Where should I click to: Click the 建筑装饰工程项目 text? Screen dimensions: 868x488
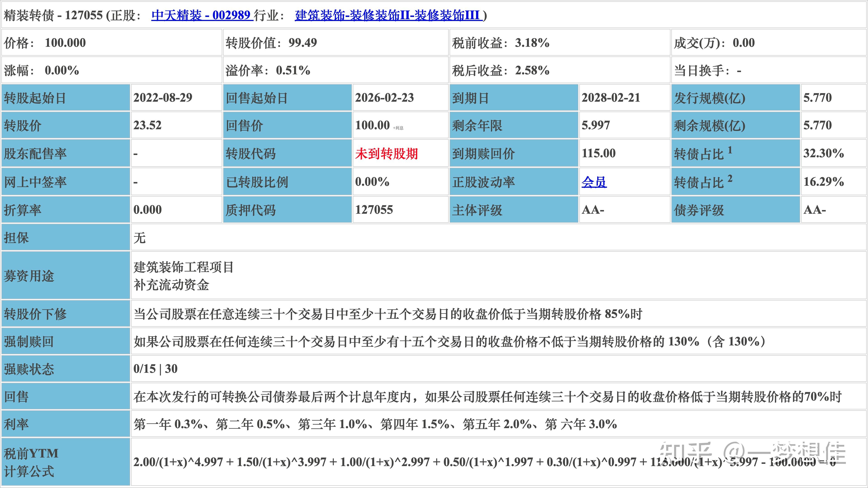click(184, 267)
